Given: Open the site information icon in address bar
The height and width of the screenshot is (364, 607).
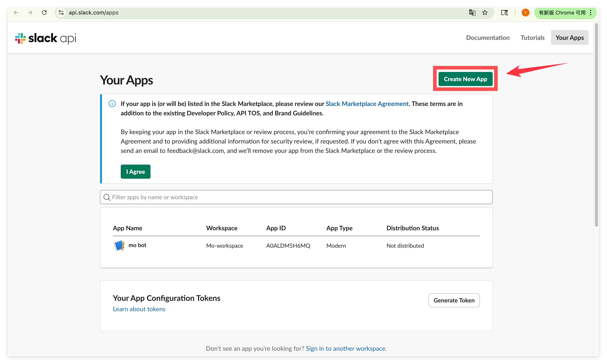Looking at the screenshot, I should (x=61, y=13).
